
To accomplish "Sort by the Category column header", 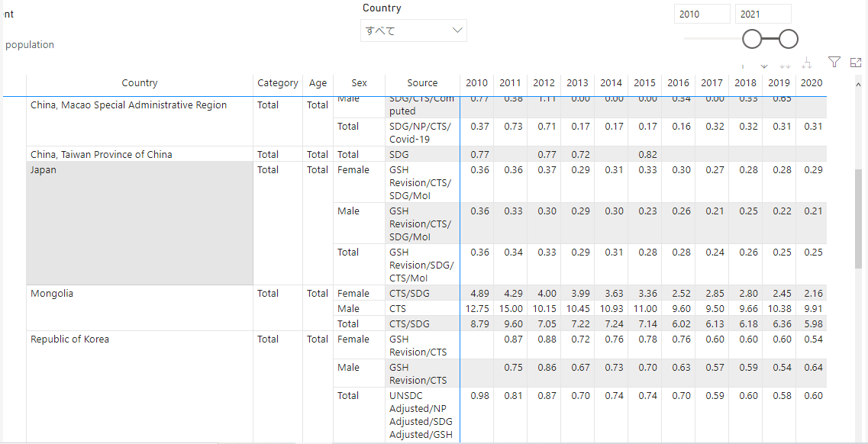I will [x=277, y=83].
